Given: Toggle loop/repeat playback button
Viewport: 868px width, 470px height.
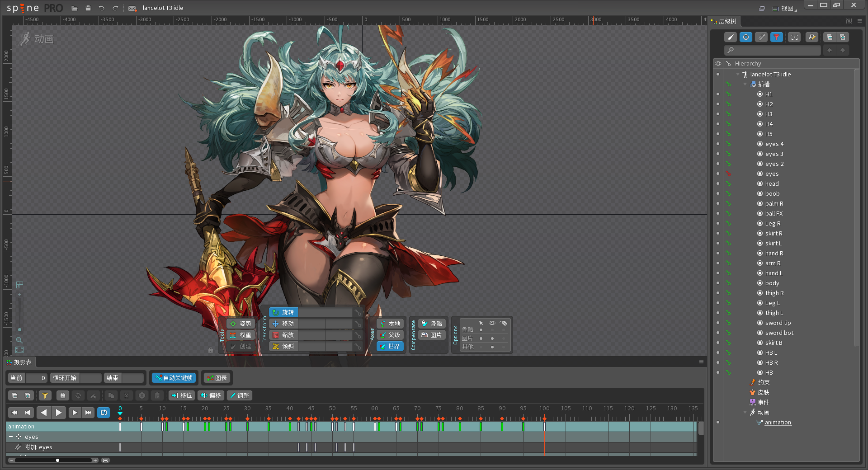Looking at the screenshot, I should point(104,412).
